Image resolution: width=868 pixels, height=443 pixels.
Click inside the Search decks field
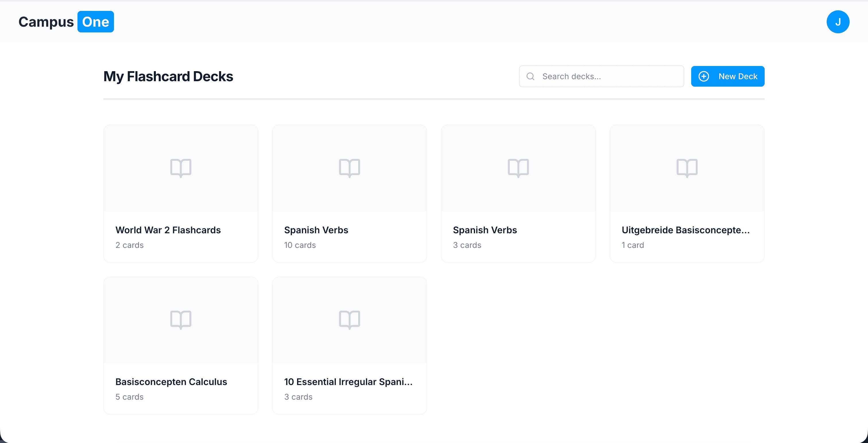pyautogui.click(x=607, y=76)
